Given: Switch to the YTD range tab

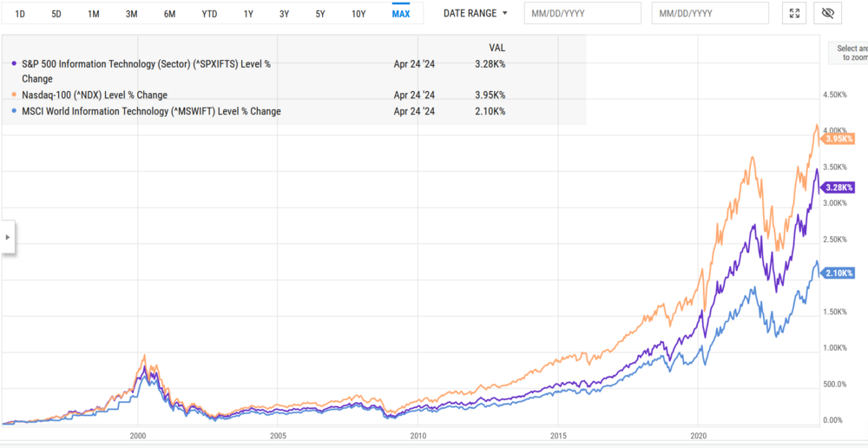Looking at the screenshot, I should click(209, 14).
